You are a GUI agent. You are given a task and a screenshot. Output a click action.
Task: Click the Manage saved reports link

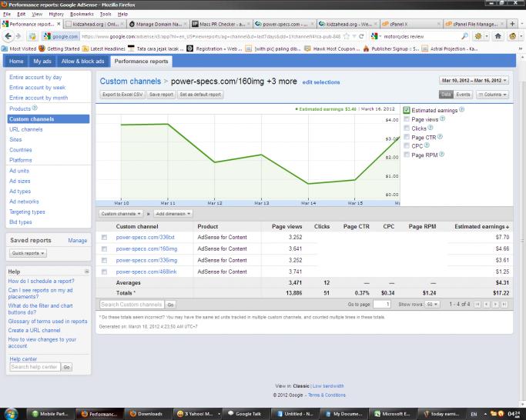pos(78,241)
